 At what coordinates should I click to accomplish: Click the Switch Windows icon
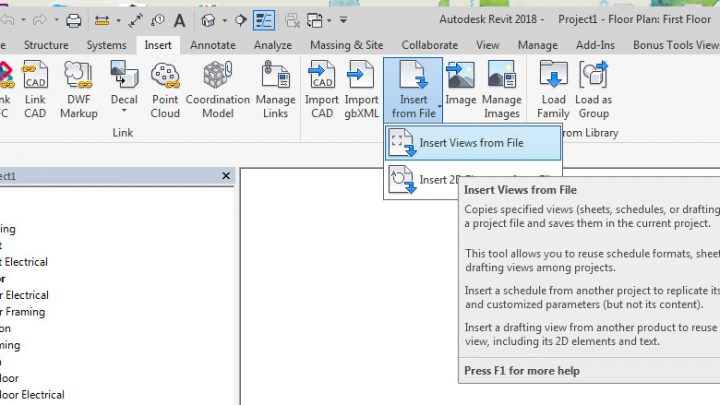click(315, 21)
